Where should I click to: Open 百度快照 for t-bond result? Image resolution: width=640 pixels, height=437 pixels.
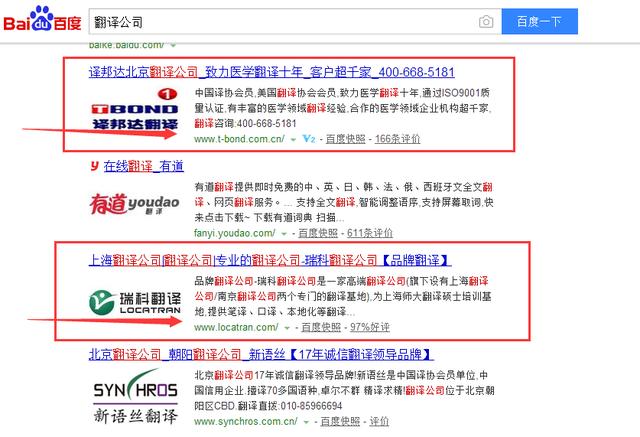pos(345,139)
